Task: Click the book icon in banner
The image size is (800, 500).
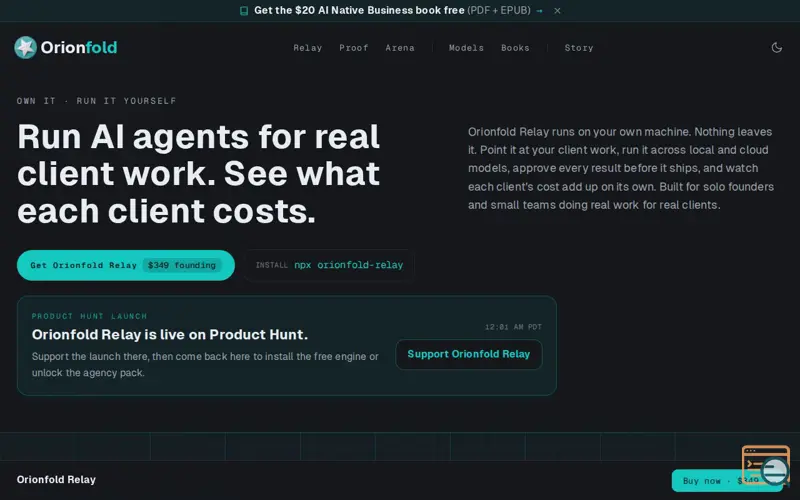Action: tap(244, 11)
